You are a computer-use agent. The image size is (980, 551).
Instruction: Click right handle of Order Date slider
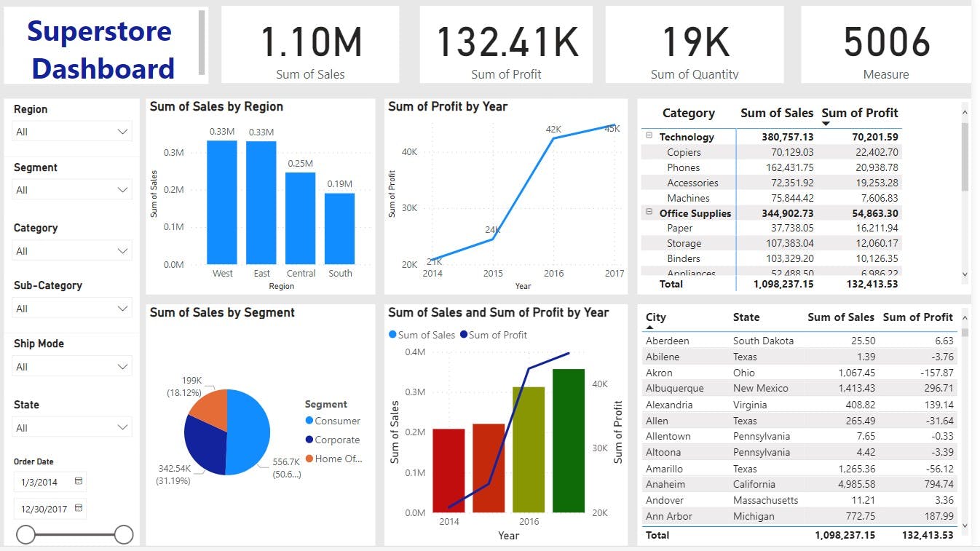[x=124, y=535]
